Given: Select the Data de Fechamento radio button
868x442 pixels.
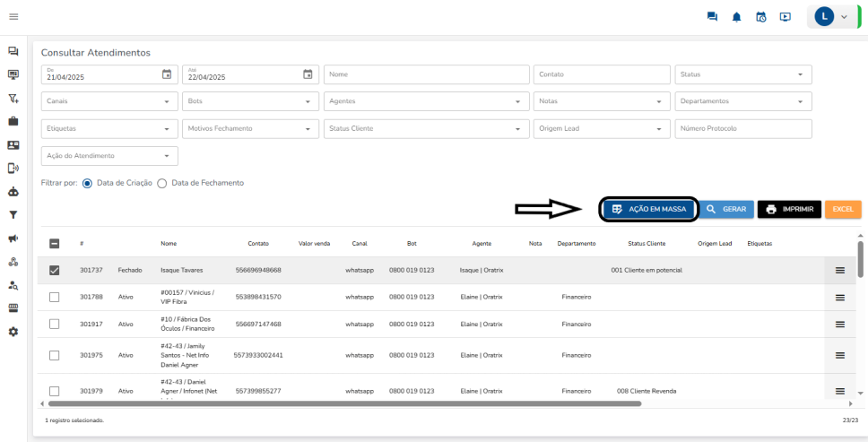Looking at the screenshot, I should point(162,183).
